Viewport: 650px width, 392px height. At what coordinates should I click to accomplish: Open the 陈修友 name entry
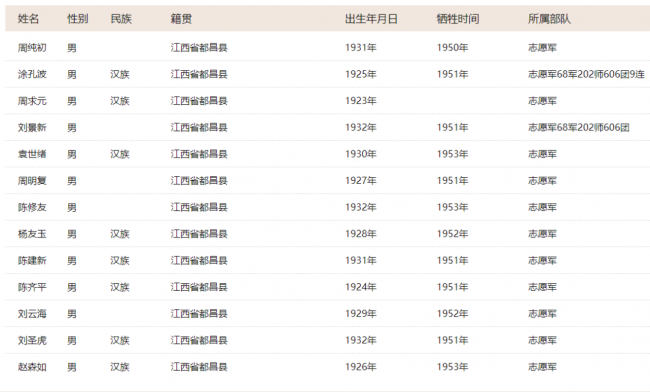click(32, 207)
